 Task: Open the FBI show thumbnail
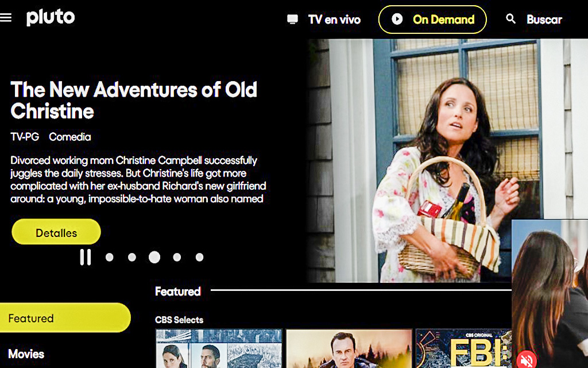click(x=463, y=348)
